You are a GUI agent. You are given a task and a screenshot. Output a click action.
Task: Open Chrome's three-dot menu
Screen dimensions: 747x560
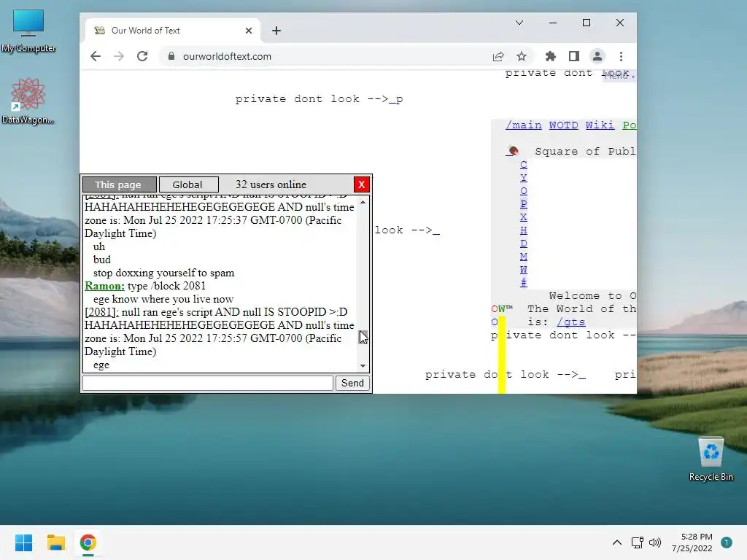[621, 56]
